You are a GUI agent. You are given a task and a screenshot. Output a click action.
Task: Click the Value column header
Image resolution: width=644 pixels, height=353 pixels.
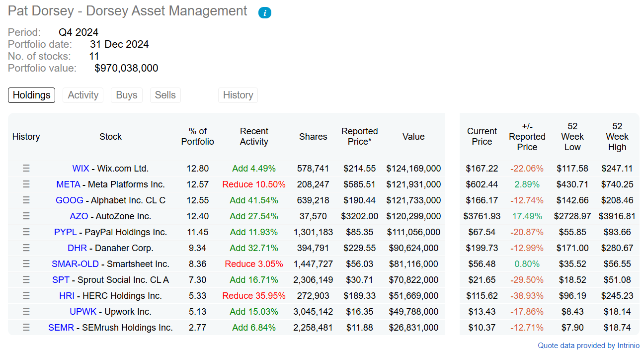coord(414,137)
